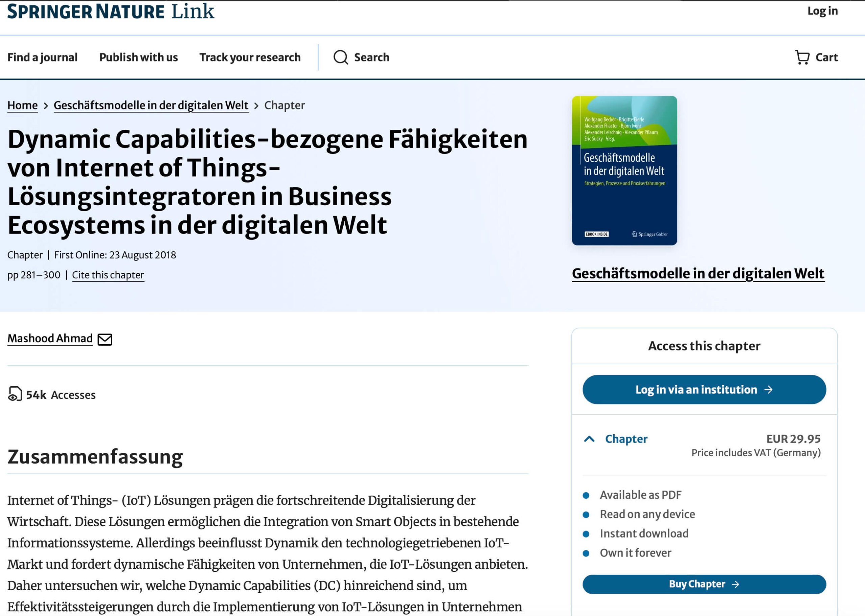The width and height of the screenshot is (865, 616).
Task: Click the chapter title heading
Action: click(267, 182)
